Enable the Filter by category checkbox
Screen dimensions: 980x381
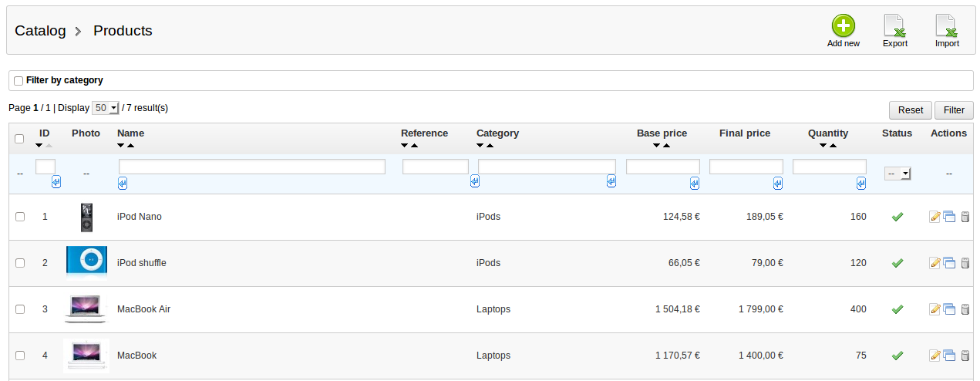pyautogui.click(x=19, y=81)
